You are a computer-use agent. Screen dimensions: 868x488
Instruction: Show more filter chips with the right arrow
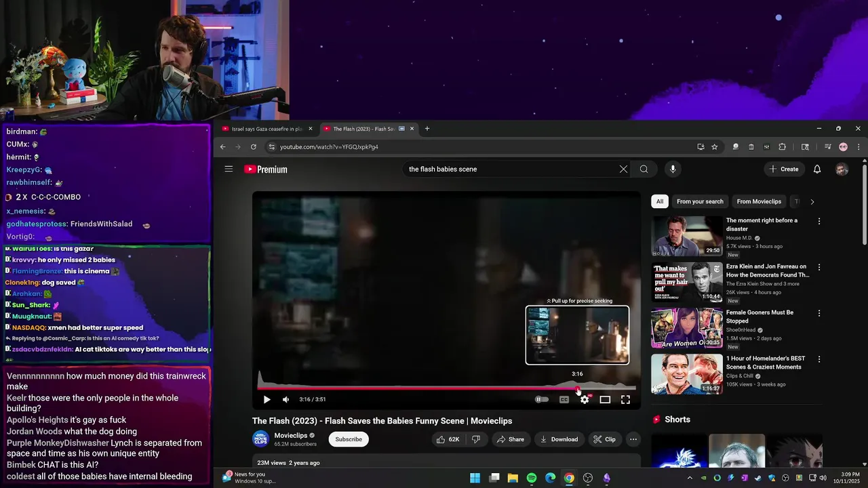coord(812,201)
